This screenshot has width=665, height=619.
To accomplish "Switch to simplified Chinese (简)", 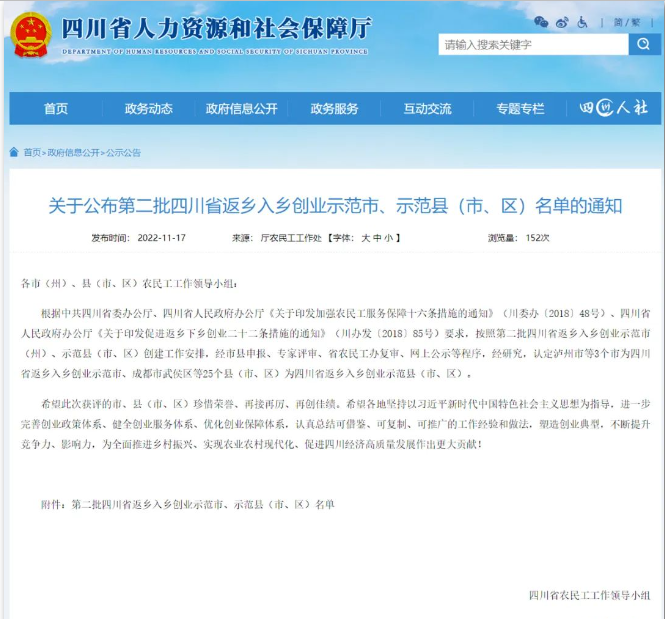I will point(620,21).
